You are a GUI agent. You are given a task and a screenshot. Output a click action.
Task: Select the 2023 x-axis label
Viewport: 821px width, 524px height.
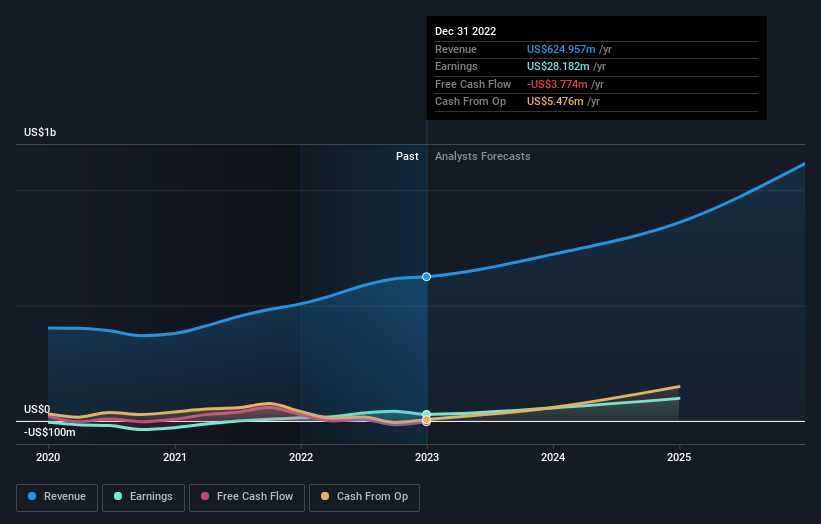(427, 458)
